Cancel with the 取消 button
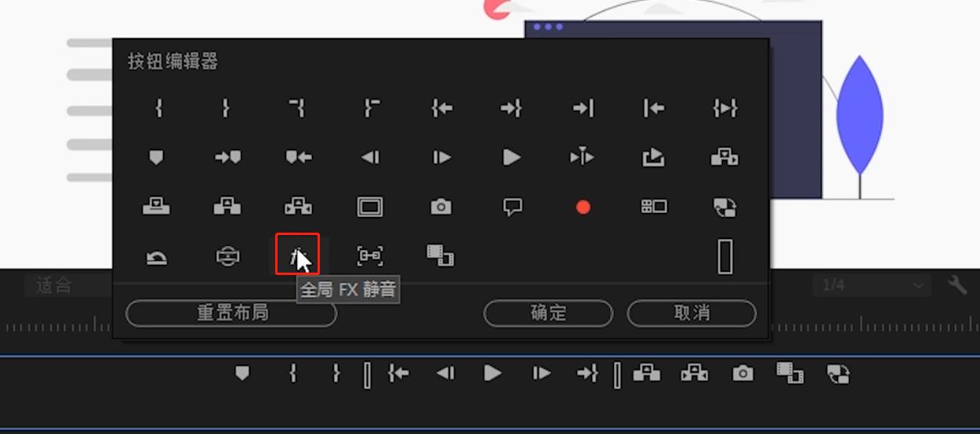This screenshot has width=980, height=434. [x=691, y=313]
